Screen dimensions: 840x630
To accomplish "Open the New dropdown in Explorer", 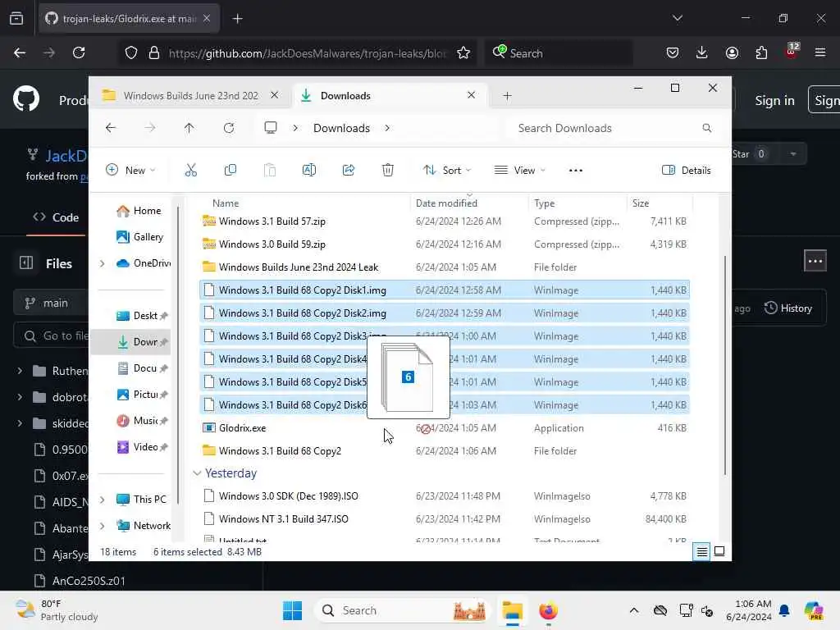I will coord(130,171).
